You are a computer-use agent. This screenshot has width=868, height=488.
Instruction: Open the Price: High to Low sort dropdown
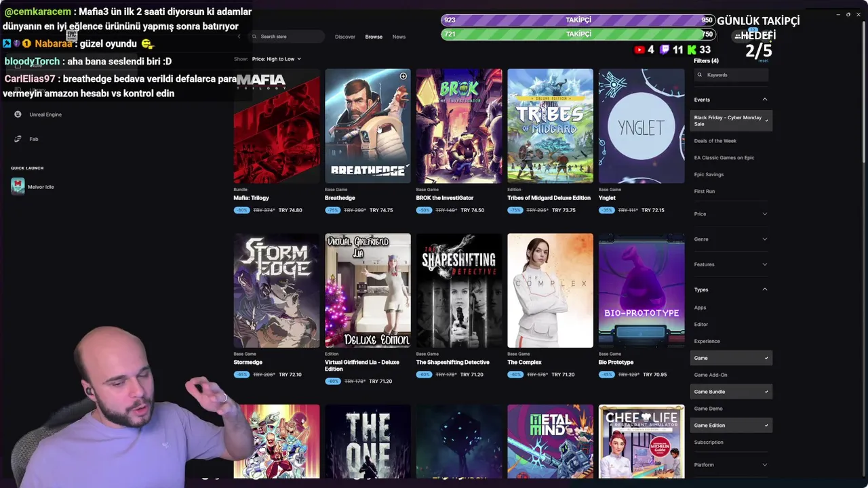coord(276,59)
